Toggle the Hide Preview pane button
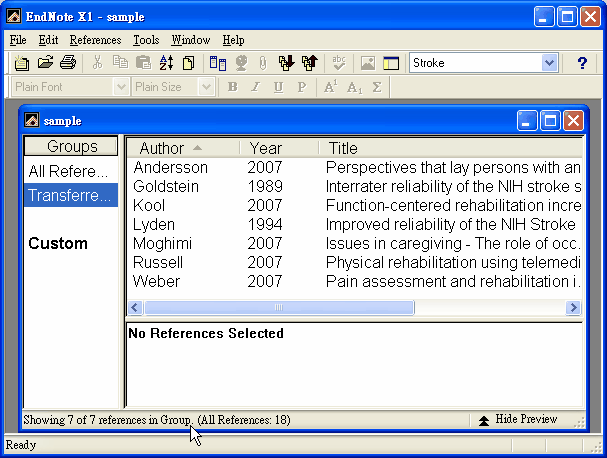Screen dimensions: 607x458 (518, 420)
